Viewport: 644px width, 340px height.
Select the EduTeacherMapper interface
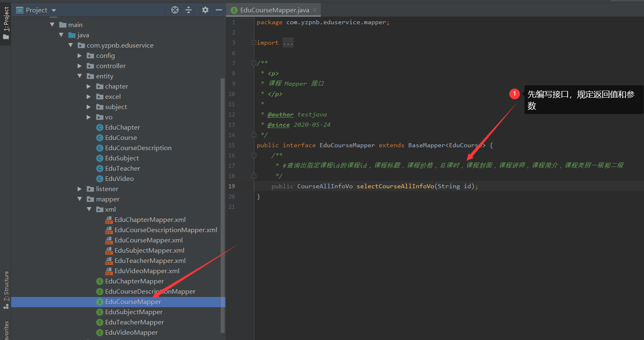(134, 322)
